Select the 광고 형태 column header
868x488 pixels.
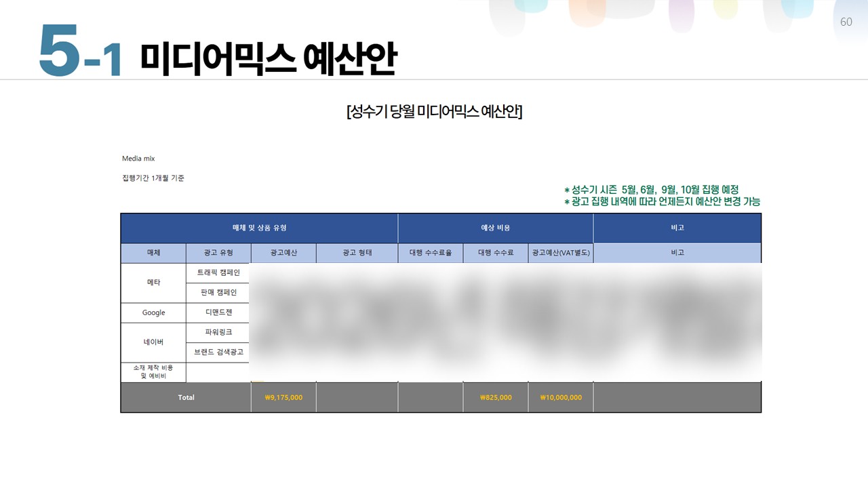click(x=357, y=253)
